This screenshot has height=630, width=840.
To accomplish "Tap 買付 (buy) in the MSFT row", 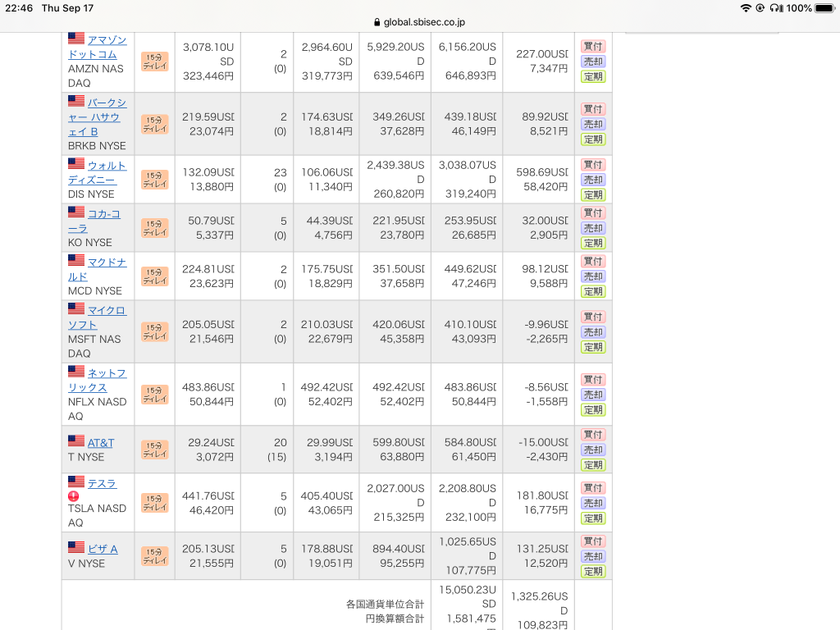I will pos(593,317).
